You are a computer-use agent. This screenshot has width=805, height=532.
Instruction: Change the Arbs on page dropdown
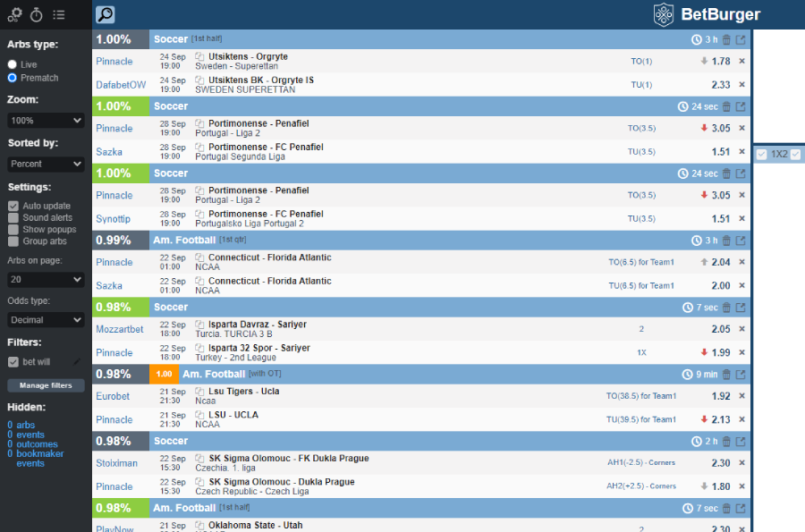[x=45, y=279]
